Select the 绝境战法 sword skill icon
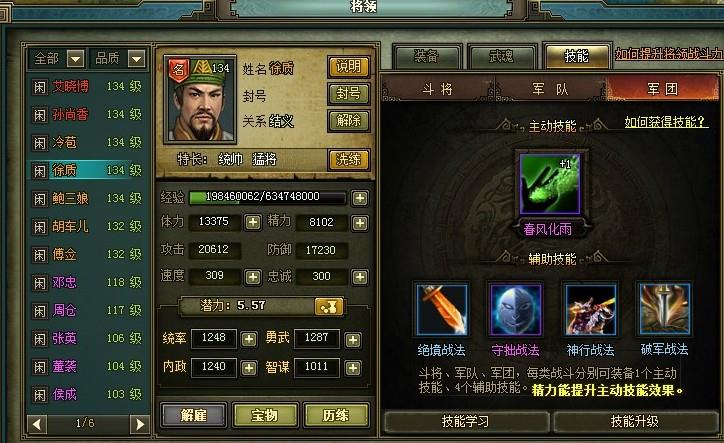The image size is (724, 443). point(441,309)
